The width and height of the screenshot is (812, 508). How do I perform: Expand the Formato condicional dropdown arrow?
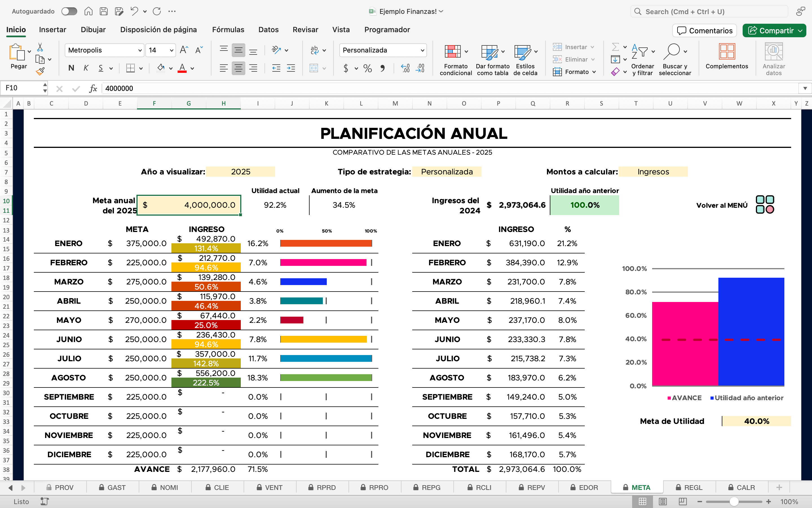pos(466,52)
